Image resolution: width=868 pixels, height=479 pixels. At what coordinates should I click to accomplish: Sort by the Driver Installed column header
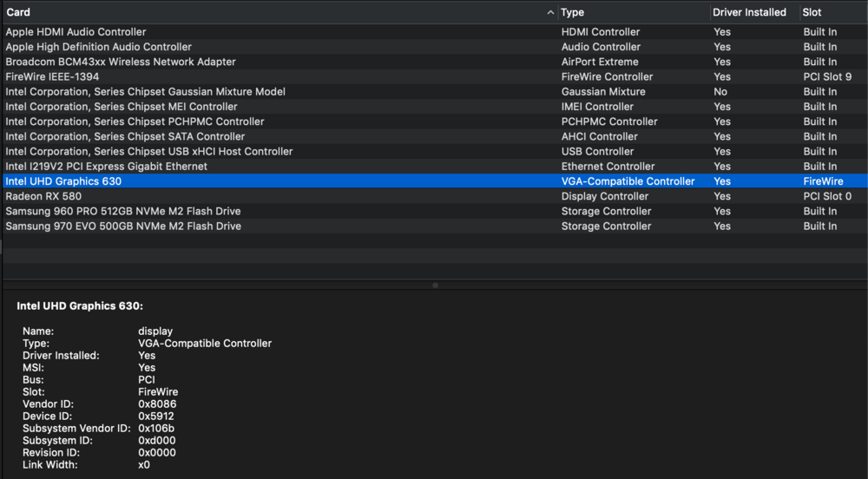[749, 12]
